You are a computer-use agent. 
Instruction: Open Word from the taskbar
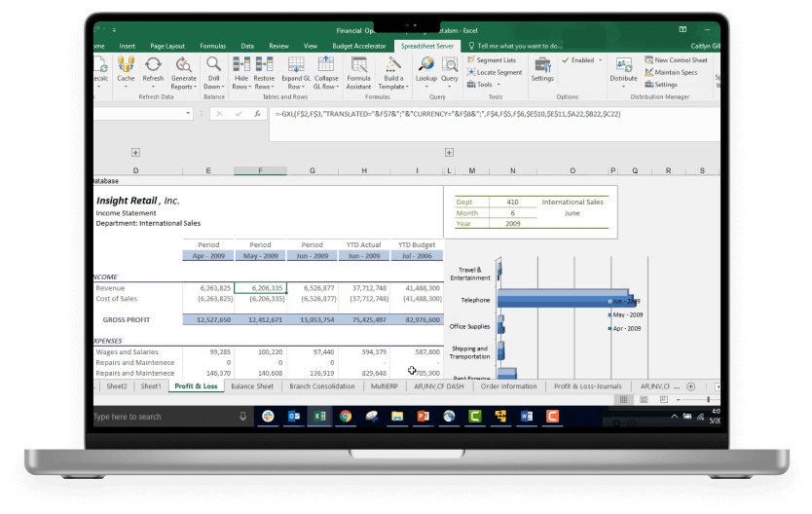coord(527,417)
